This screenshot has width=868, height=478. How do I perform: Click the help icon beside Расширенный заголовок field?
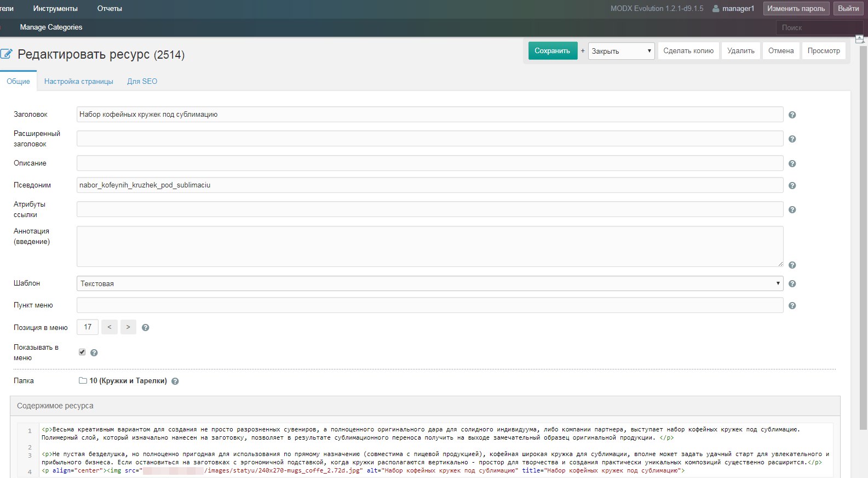pyautogui.click(x=792, y=139)
